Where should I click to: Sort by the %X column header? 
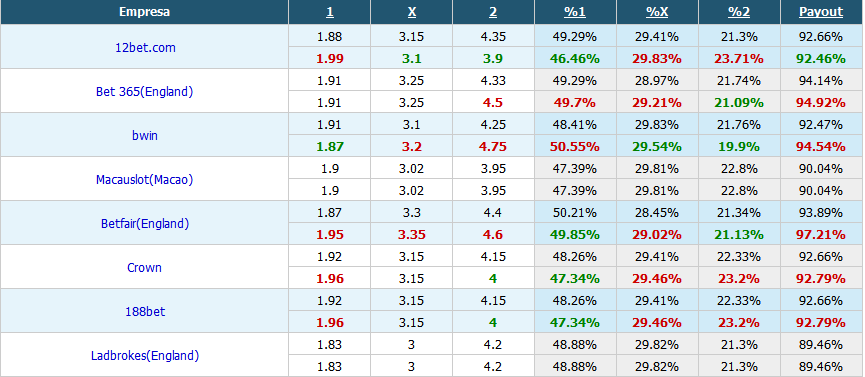657,12
